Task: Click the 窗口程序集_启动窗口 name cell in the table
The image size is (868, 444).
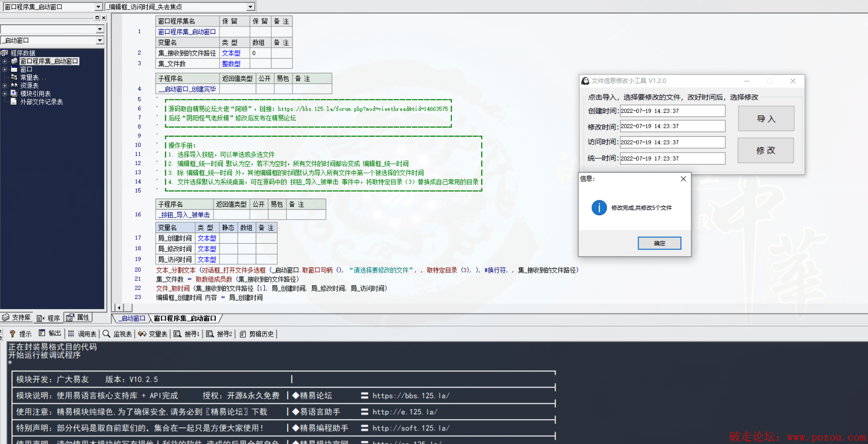Action: (x=187, y=32)
